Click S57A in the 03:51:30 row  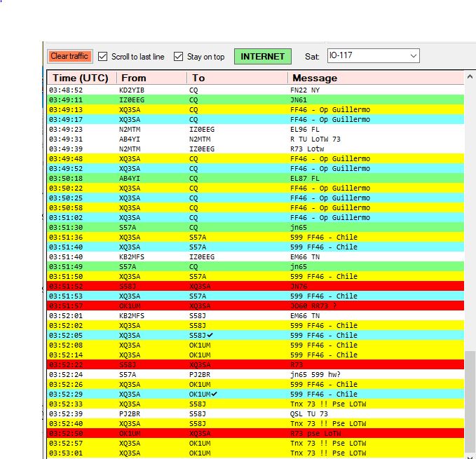coord(128,228)
